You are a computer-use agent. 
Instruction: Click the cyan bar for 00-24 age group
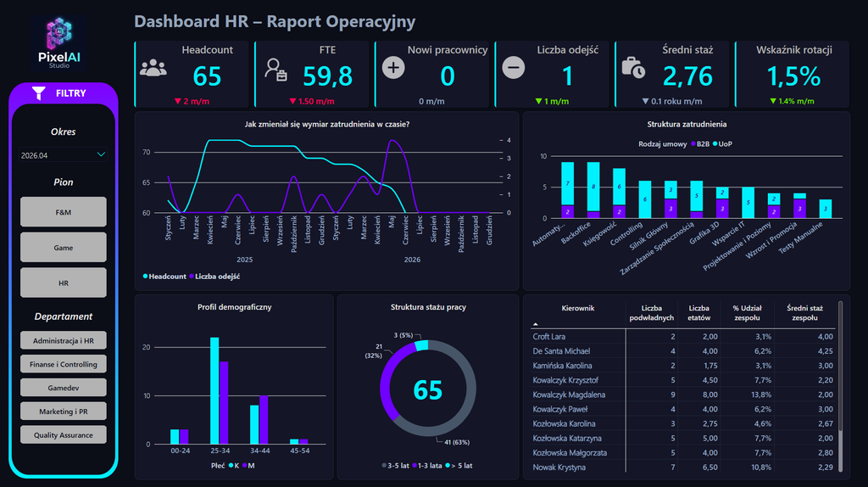pyautogui.click(x=175, y=437)
